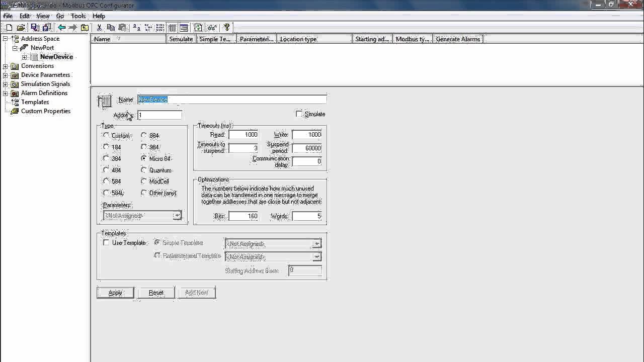Collapse the Address Space tree node
The height and width of the screenshot is (362, 644).
(6, 39)
